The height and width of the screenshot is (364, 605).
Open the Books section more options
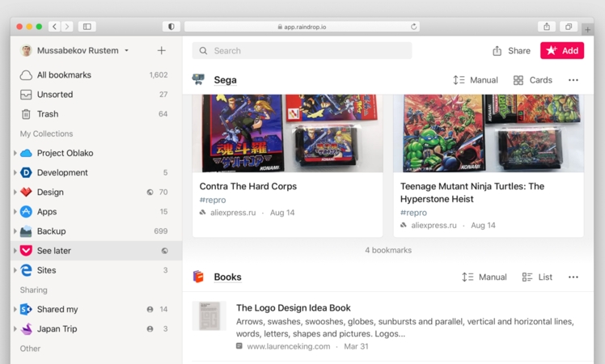point(573,277)
